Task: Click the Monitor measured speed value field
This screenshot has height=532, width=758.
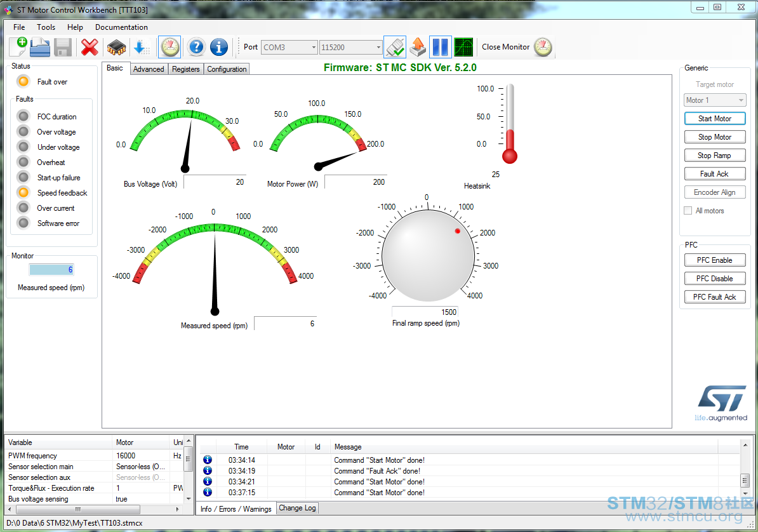Action: (x=51, y=269)
